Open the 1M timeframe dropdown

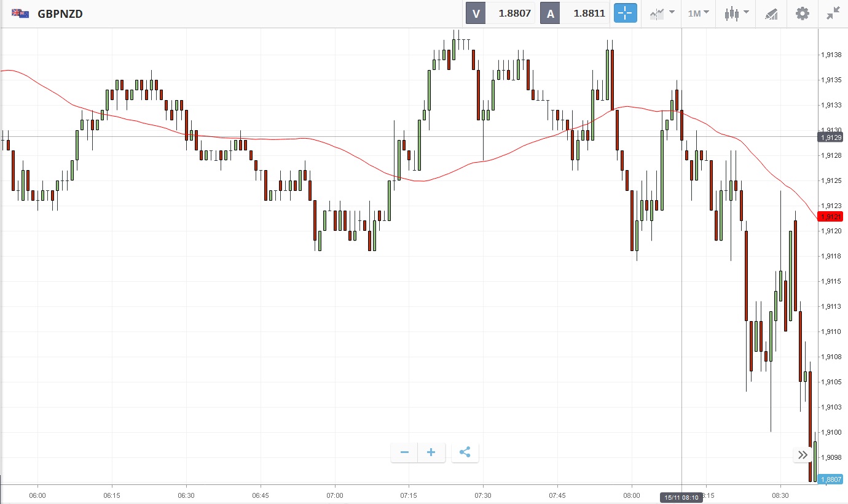[x=698, y=13]
